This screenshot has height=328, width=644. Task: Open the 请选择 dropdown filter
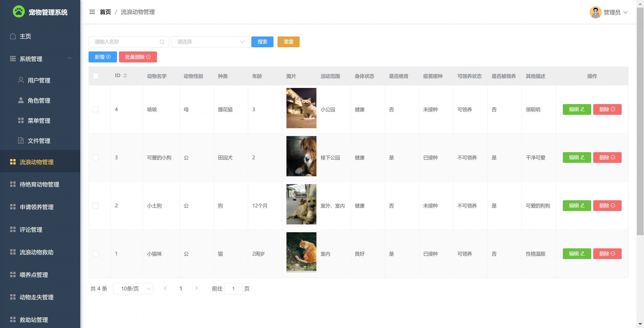point(210,42)
